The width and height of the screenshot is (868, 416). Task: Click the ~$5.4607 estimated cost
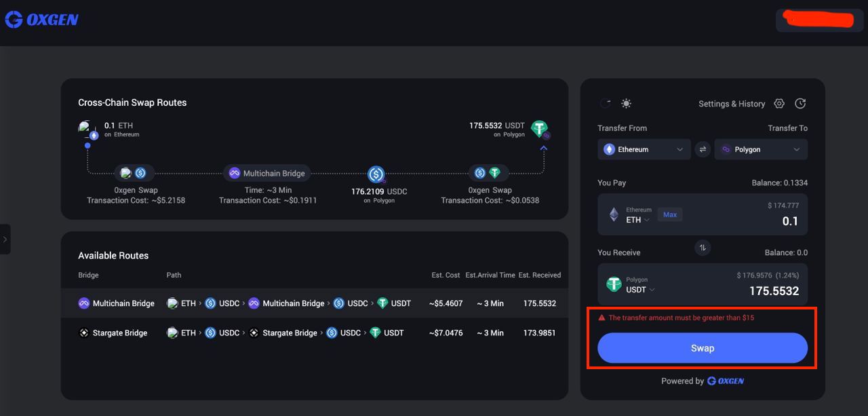click(446, 303)
